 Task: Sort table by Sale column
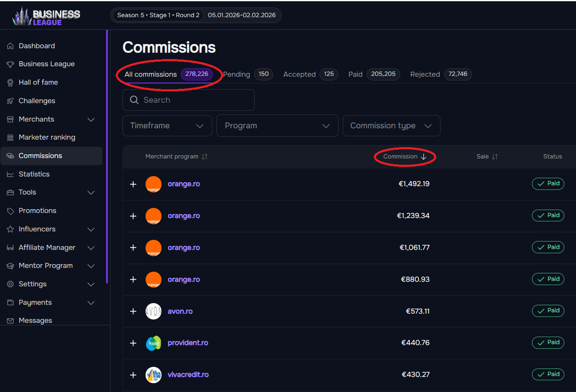coord(487,156)
